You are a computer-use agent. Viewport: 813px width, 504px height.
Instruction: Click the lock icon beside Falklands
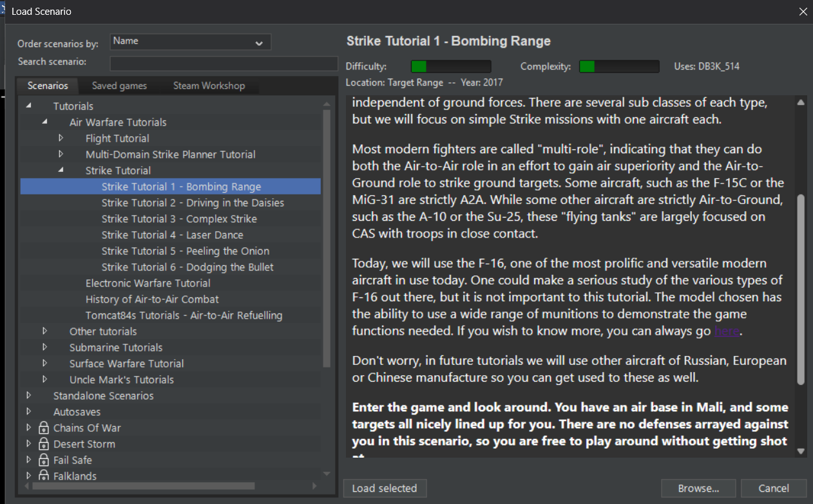coord(44,476)
